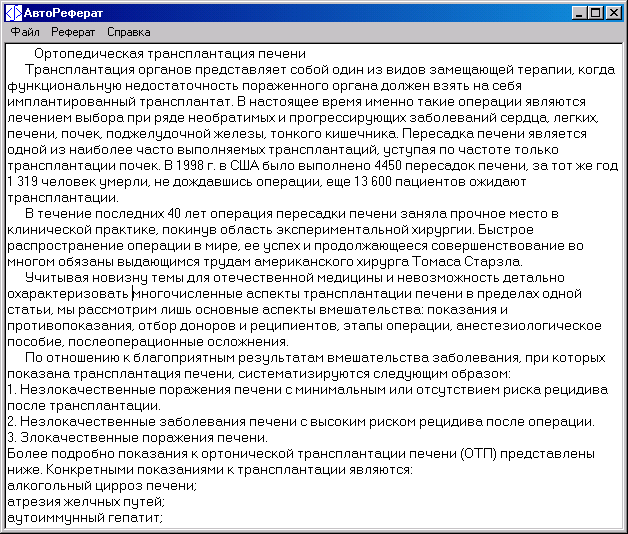This screenshot has height=534, width=628.
Task: Click the words 'Конкретными показаниями'
Action: (139, 470)
